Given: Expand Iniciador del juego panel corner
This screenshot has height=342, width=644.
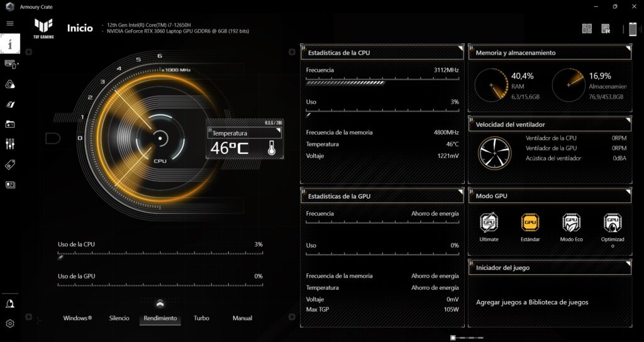Looking at the screenshot, I should tap(628, 263).
